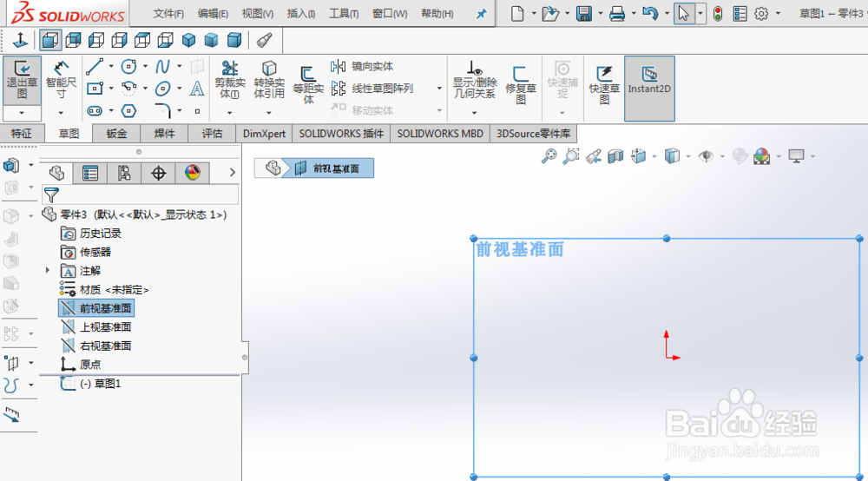The image size is (868, 481).
Task: Open dropdown arrow beside the Line tool
Action: 111,67
